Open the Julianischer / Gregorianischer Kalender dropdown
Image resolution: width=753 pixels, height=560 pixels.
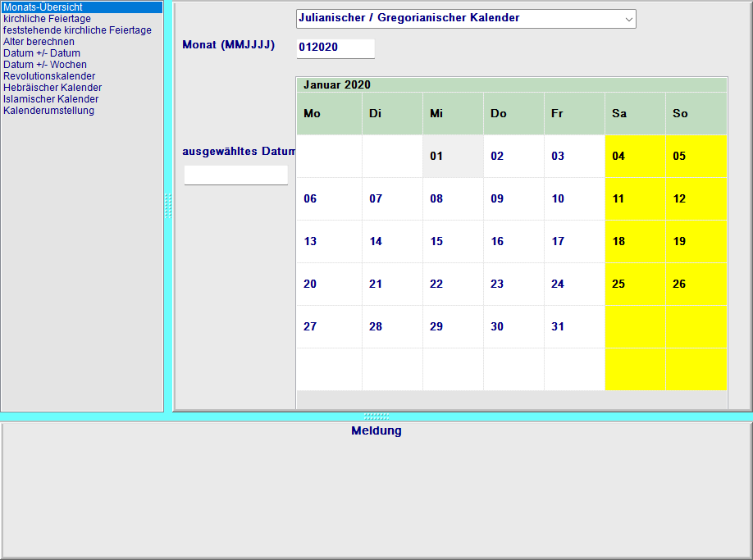pos(465,18)
